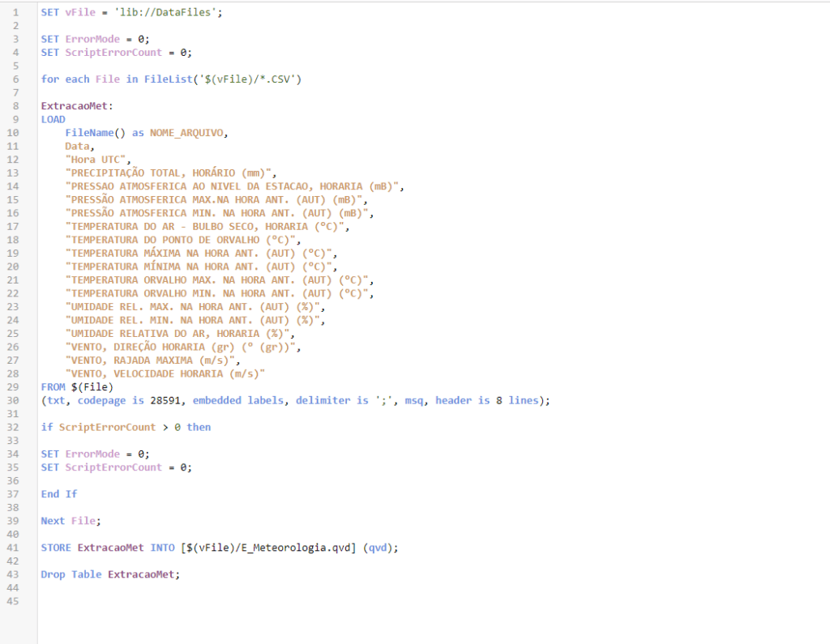The image size is (830, 644).
Task: Click the 'if ScriptErrorCount > 0 then' line
Action: tap(126, 427)
